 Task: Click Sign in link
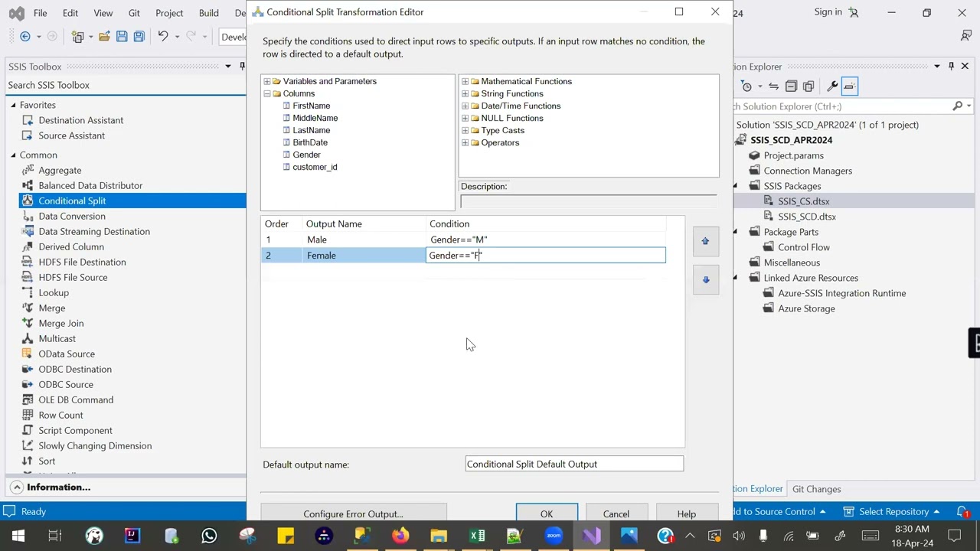[x=828, y=12]
